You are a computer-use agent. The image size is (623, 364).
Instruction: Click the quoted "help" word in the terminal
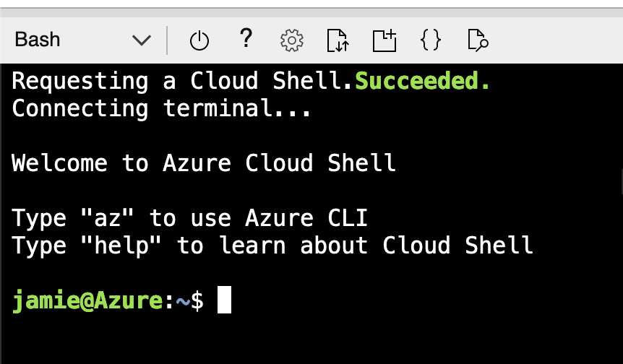(121, 246)
